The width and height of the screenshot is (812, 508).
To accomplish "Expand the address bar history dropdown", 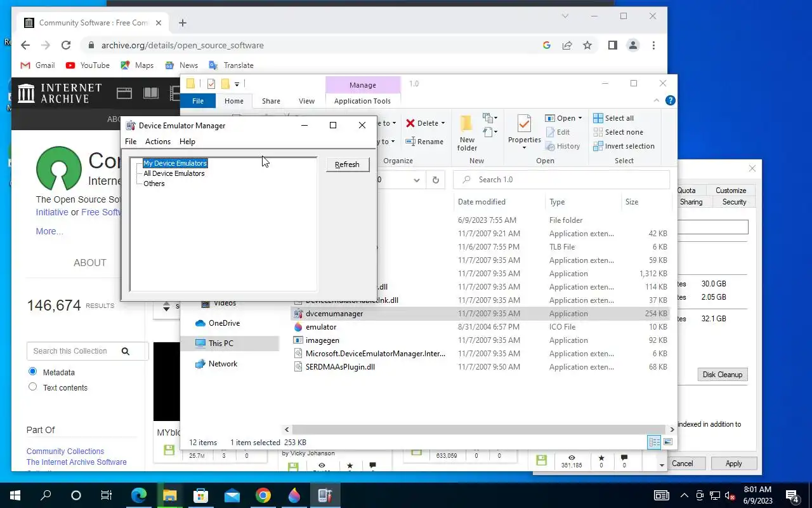I will (x=417, y=180).
